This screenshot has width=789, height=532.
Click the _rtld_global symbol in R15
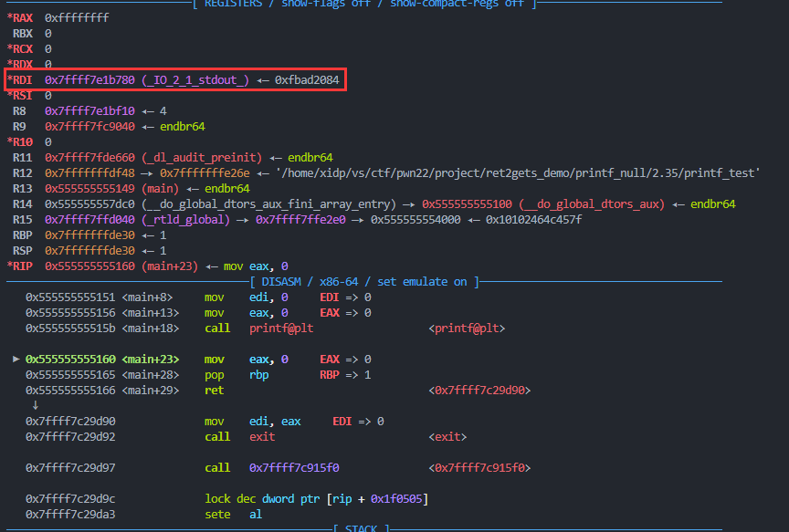pyautogui.click(x=185, y=220)
